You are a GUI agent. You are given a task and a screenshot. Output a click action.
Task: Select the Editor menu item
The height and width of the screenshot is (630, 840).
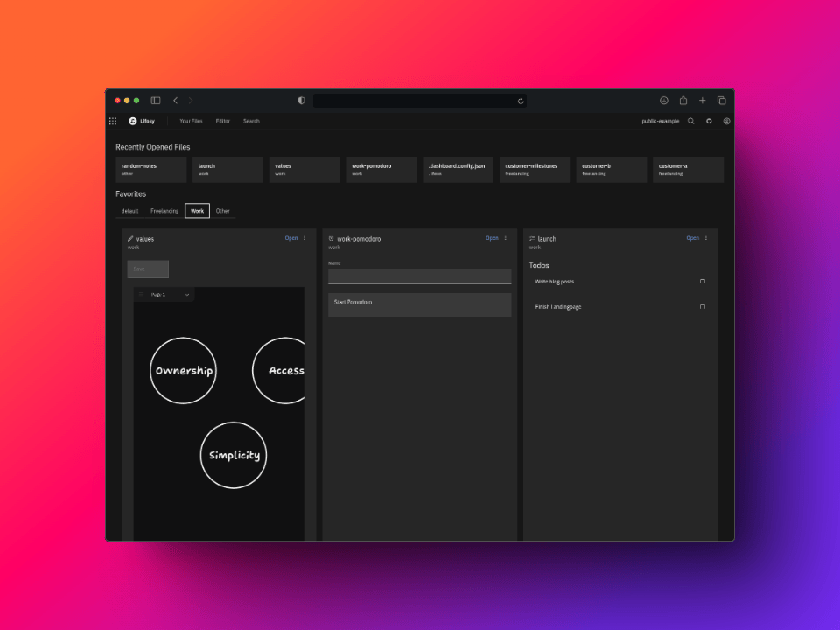click(x=222, y=121)
